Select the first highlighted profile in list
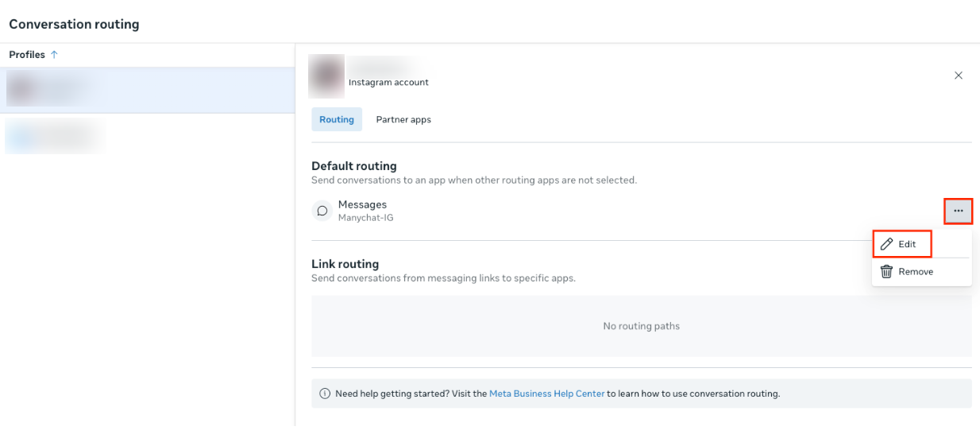 tap(147, 90)
